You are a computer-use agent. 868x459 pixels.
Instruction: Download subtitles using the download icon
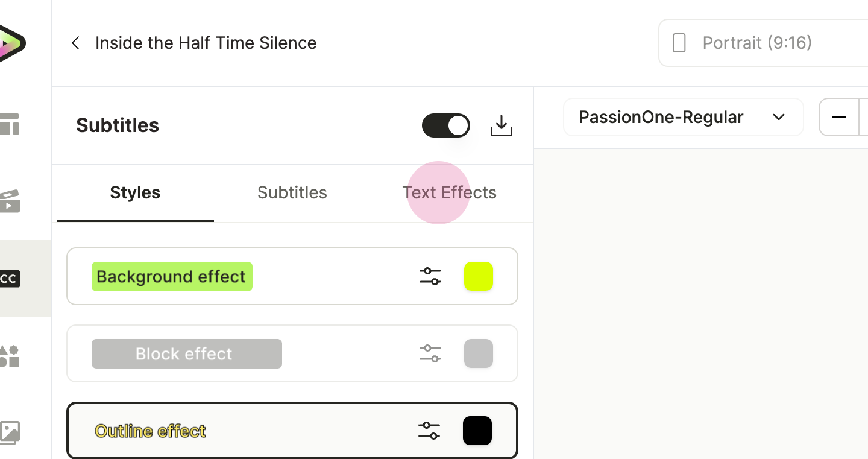pos(501,125)
